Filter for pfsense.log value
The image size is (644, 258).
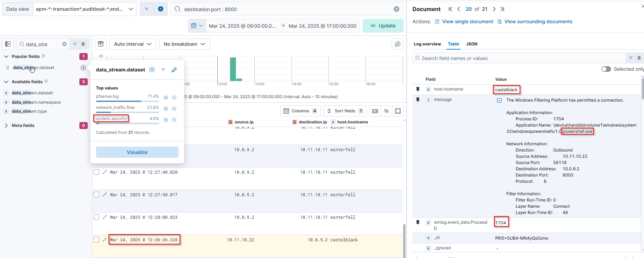pyautogui.click(x=166, y=97)
